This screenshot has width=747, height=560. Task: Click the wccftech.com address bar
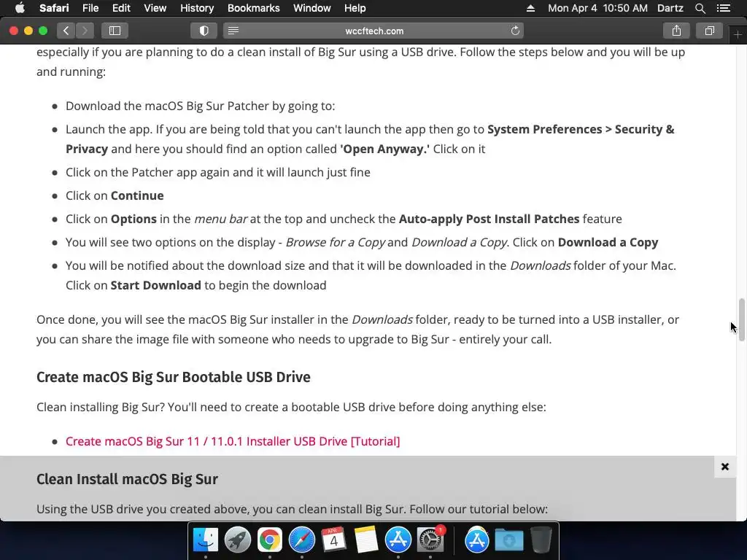click(x=374, y=31)
